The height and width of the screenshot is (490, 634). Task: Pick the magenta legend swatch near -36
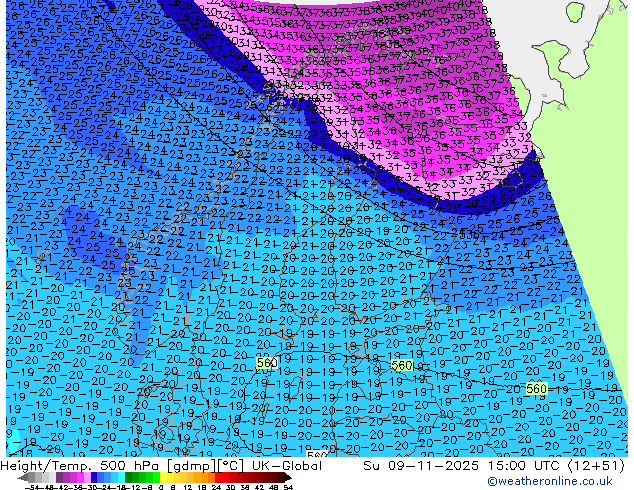pyautogui.click(x=80, y=478)
